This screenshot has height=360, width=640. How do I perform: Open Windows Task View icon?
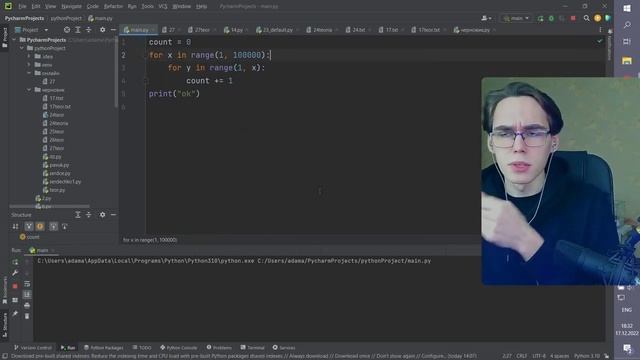pyautogui.click(x=627, y=42)
